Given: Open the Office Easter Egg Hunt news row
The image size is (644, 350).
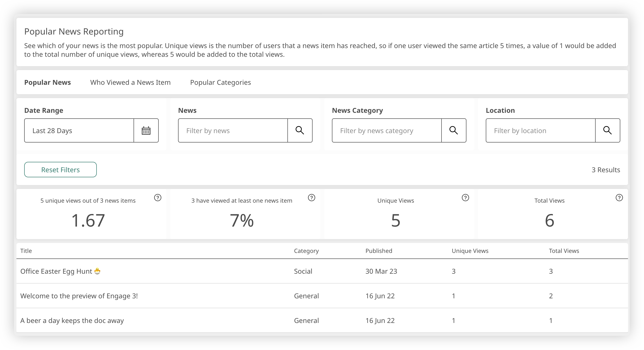Looking at the screenshot, I should point(57,271).
